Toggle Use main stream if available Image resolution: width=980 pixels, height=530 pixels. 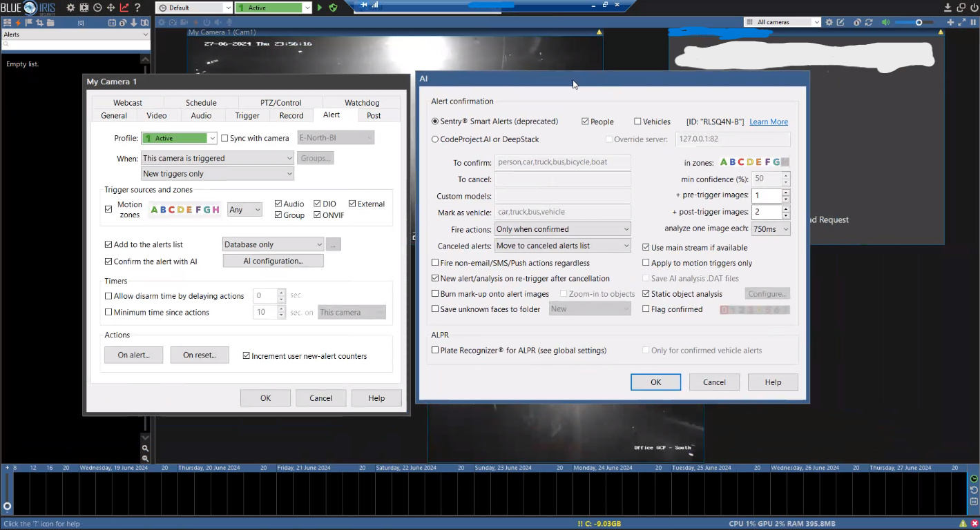pos(646,247)
